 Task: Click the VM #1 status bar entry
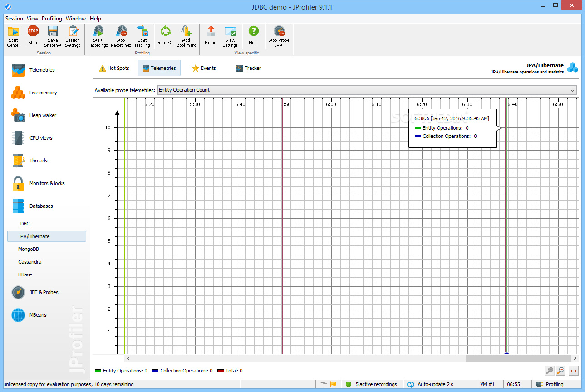point(487,384)
